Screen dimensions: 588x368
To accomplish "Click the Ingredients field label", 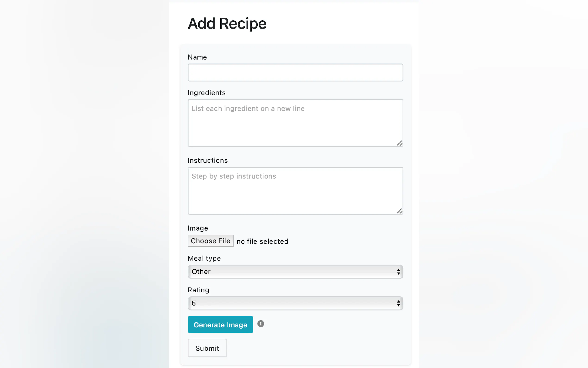I will coord(207,93).
